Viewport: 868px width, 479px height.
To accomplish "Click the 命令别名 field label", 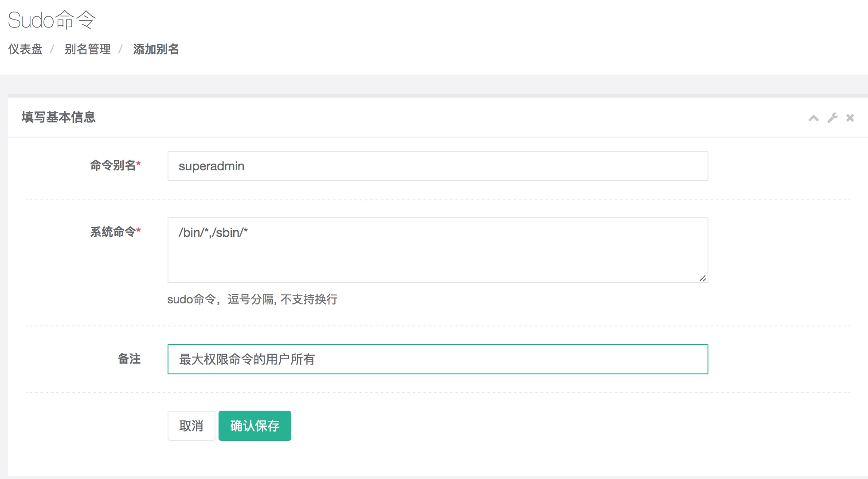I will 113,165.
